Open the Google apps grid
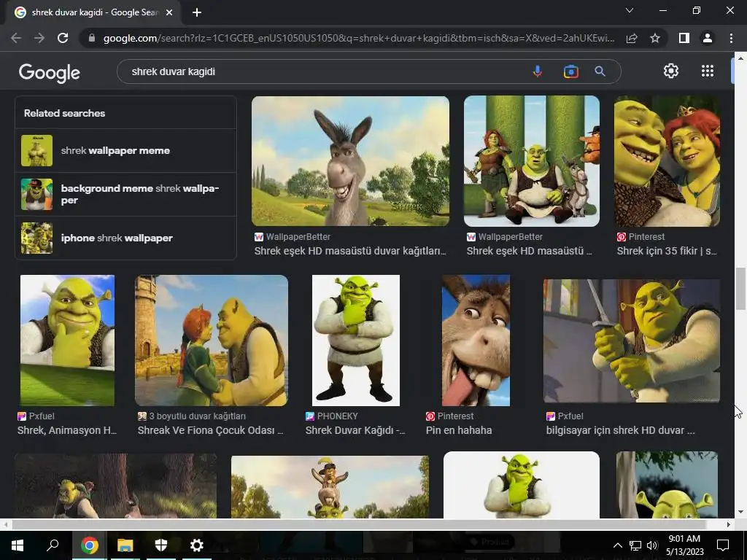 coord(708,71)
